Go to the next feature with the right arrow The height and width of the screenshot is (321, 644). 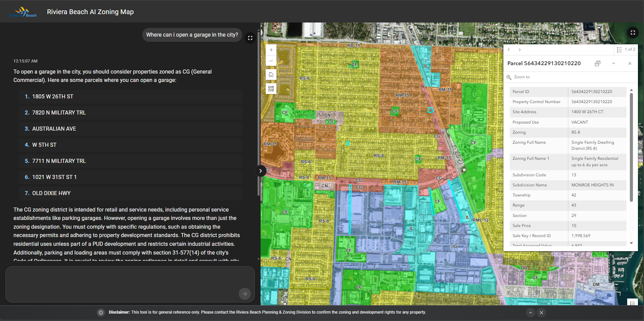(520, 49)
